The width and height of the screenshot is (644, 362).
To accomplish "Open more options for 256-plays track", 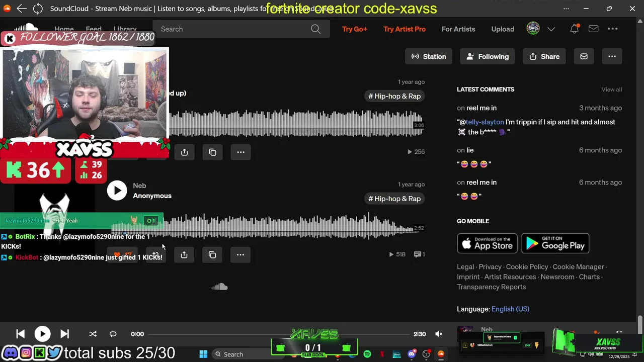I will tap(240, 152).
